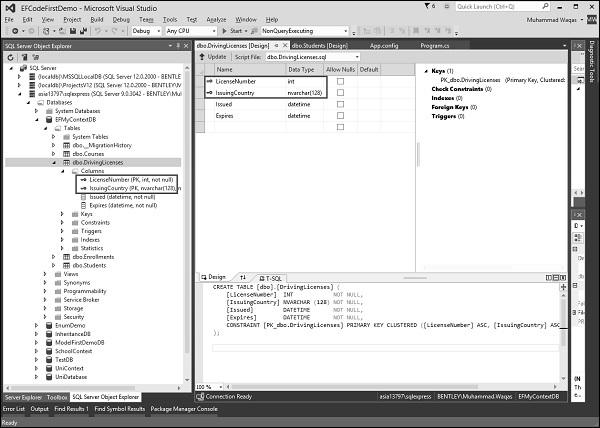Click the swap panes arrows icon
Image resolution: width=600 pixels, height=428 pixels.
(243, 277)
